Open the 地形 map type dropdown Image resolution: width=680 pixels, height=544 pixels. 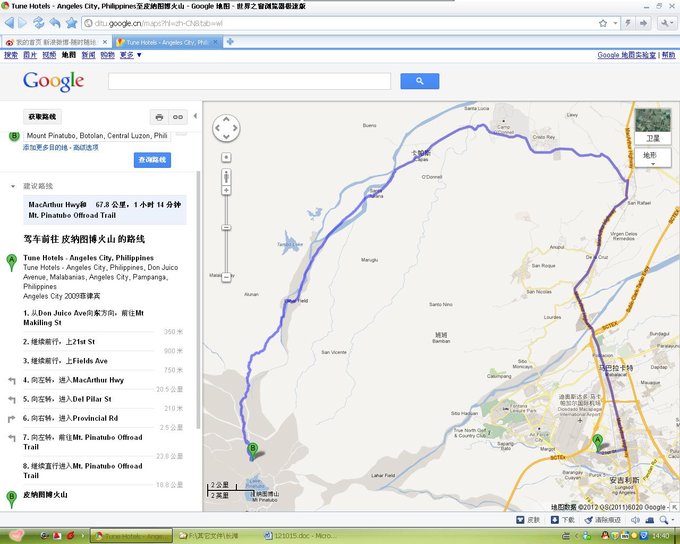click(653, 157)
